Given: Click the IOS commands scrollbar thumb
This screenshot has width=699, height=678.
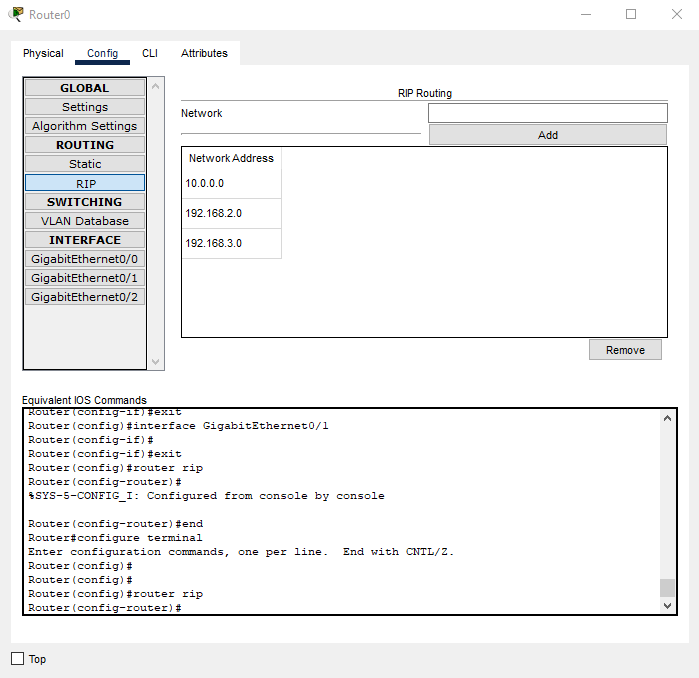Looking at the screenshot, I should click(667, 588).
